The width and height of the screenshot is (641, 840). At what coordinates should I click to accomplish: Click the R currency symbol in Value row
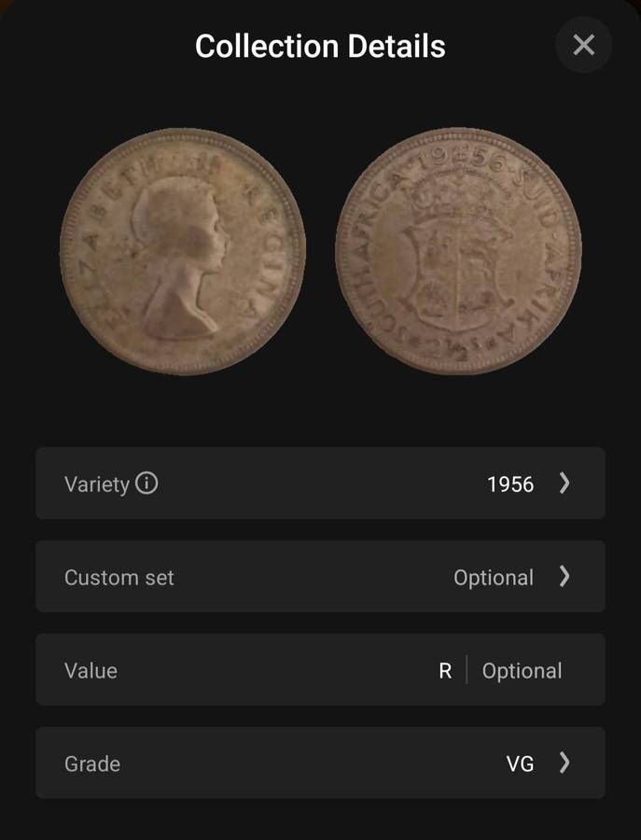point(445,671)
